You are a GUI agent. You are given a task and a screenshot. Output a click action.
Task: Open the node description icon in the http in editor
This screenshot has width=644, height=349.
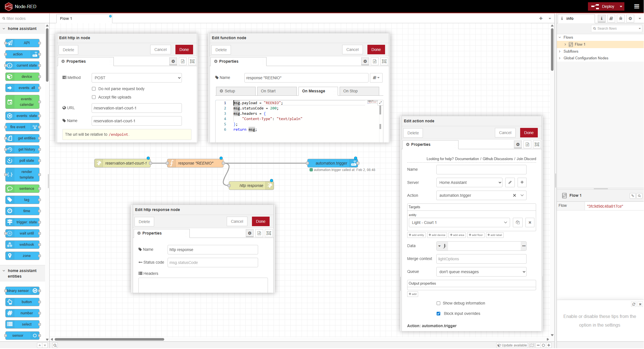coord(183,61)
